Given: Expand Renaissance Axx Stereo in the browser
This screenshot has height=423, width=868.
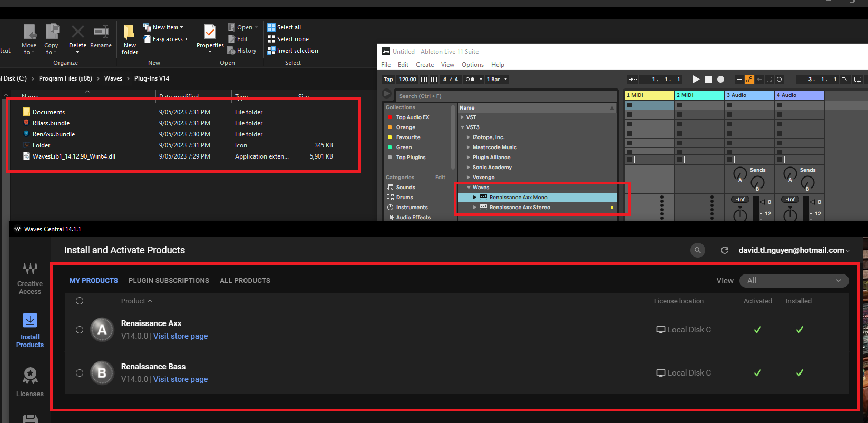Looking at the screenshot, I should click(x=475, y=208).
